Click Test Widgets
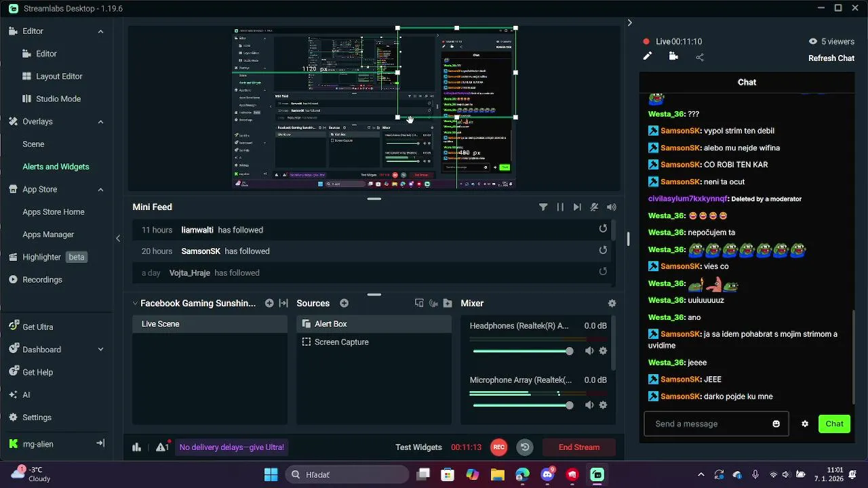Image resolution: width=868 pixels, height=488 pixels. [418, 447]
